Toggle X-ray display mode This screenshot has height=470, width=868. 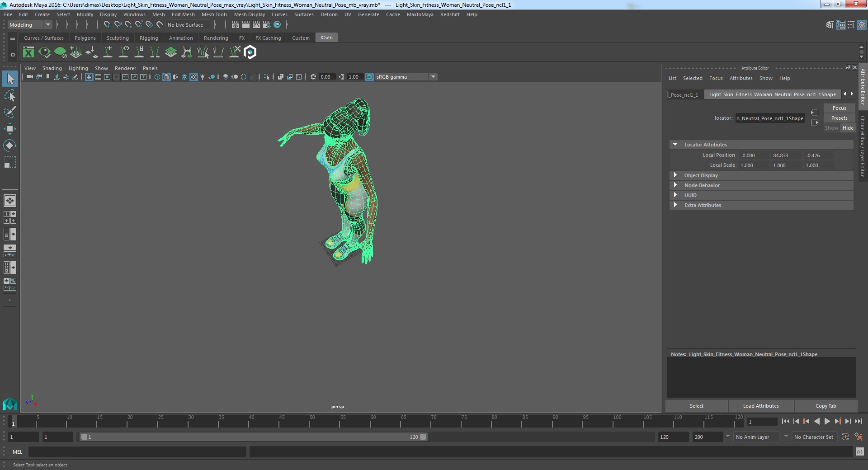click(280, 77)
